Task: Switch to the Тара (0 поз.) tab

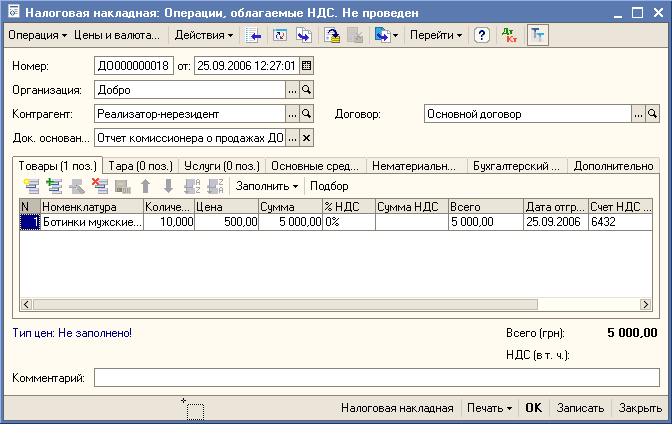Action: point(141,166)
